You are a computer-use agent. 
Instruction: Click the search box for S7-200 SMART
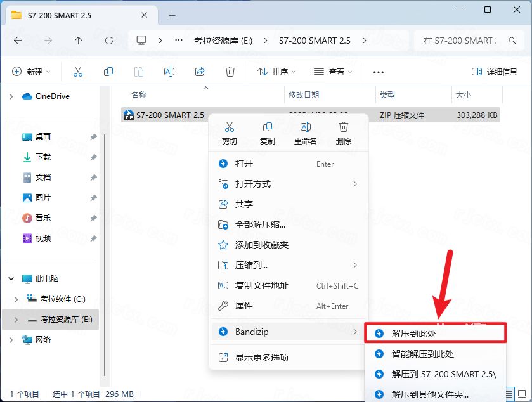(x=465, y=40)
